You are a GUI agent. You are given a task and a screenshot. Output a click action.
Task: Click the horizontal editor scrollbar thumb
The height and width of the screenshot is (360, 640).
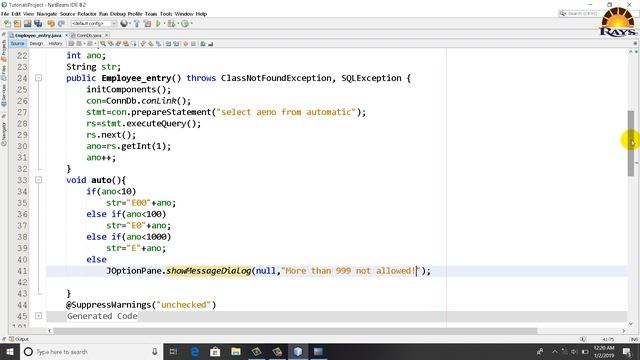tap(295, 331)
